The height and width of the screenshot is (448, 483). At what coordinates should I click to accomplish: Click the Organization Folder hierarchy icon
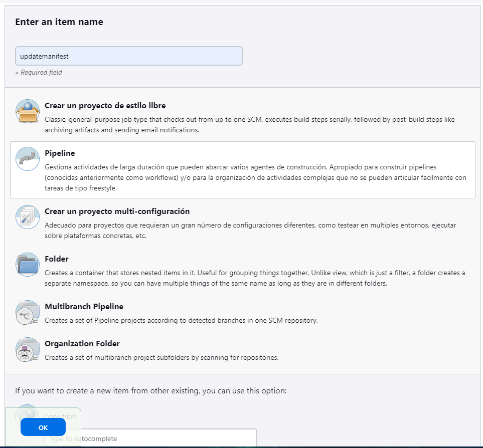click(28, 349)
